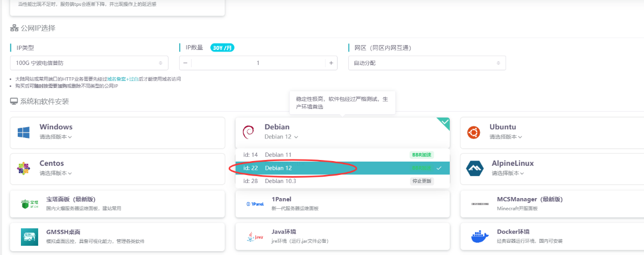Open the 域名备案+过白 link
Screen dimensions: 644x255
click(122, 79)
